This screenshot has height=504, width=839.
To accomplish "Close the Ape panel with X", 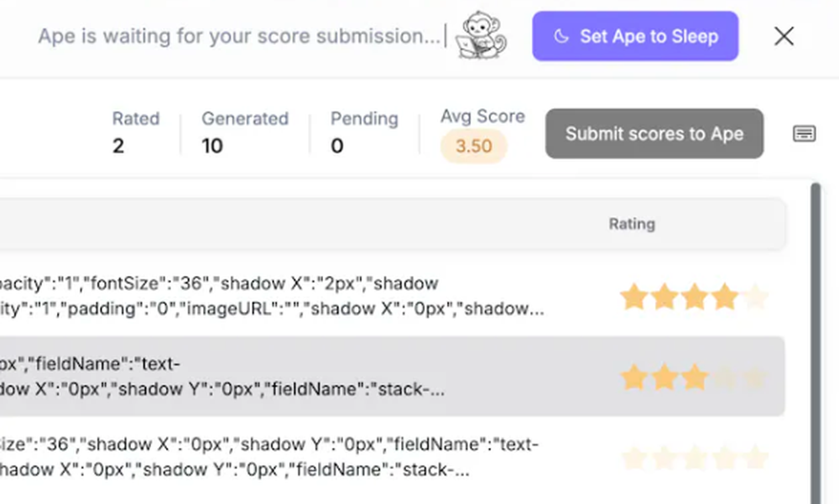I will coord(784,36).
